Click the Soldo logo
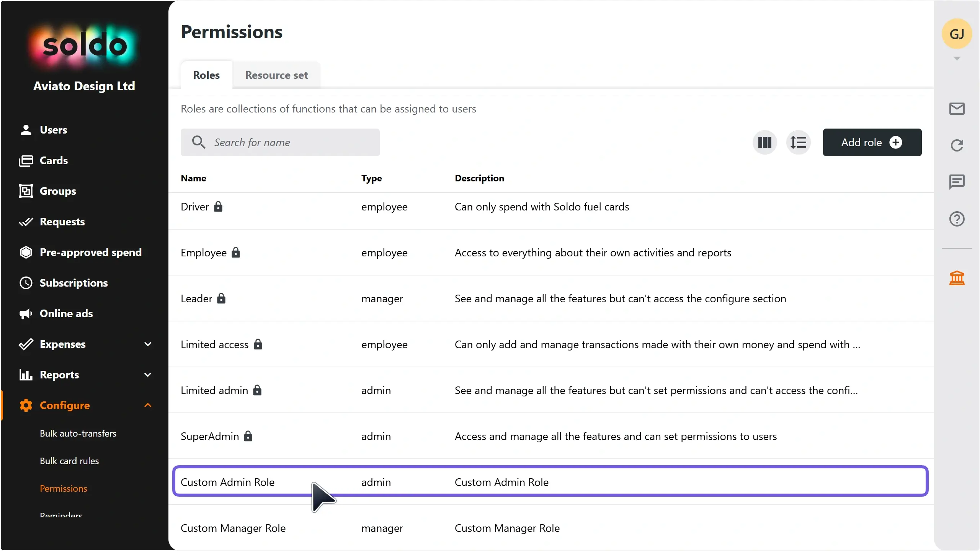The image size is (980, 551). pyautogui.click(x=84, y=46)
